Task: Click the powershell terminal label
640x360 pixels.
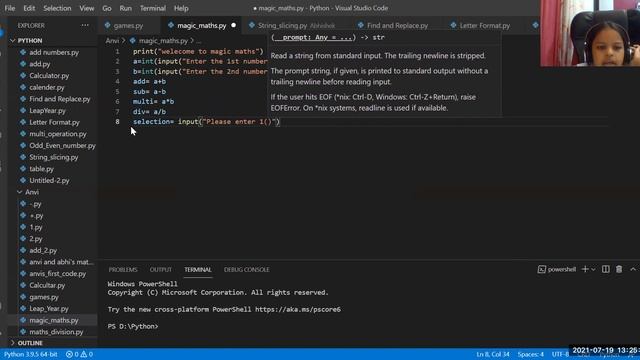Action: pos(562,269)
